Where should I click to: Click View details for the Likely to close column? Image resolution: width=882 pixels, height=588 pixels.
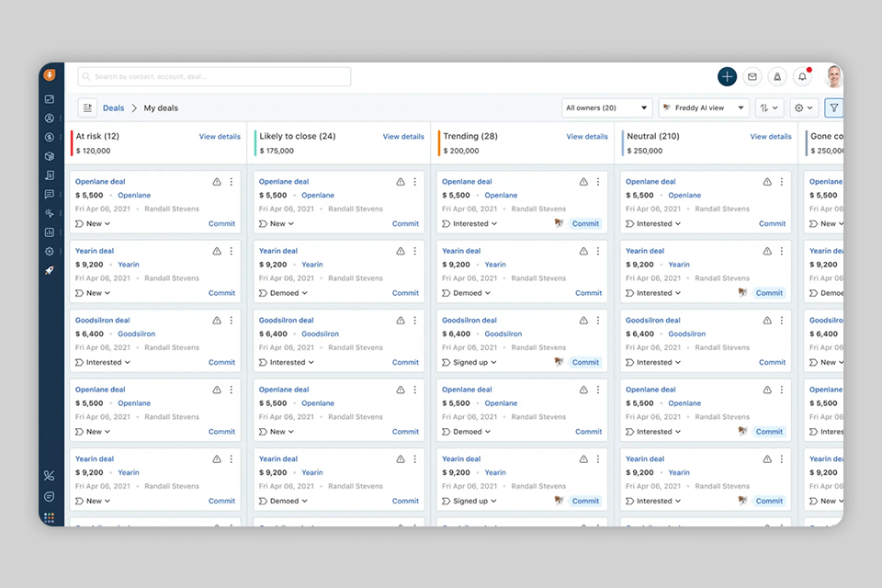tap(403, 136)
